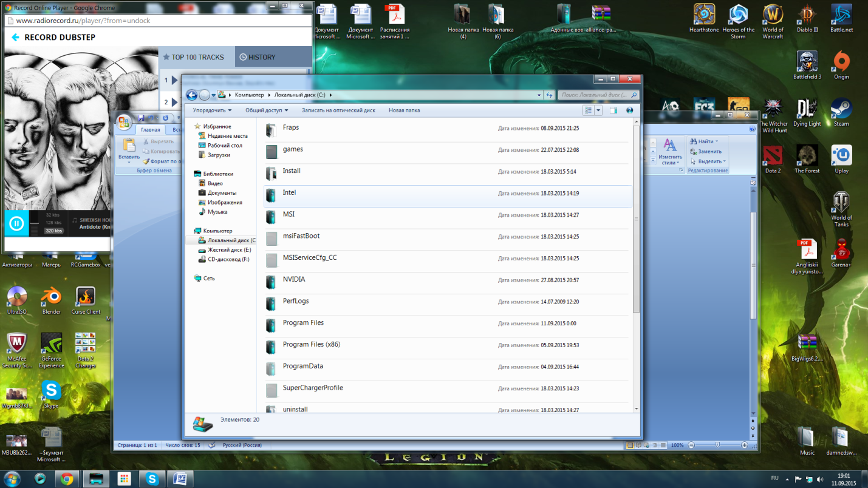
Task: Select the Steam desktop icon
Action: click(x=841, y=112)
